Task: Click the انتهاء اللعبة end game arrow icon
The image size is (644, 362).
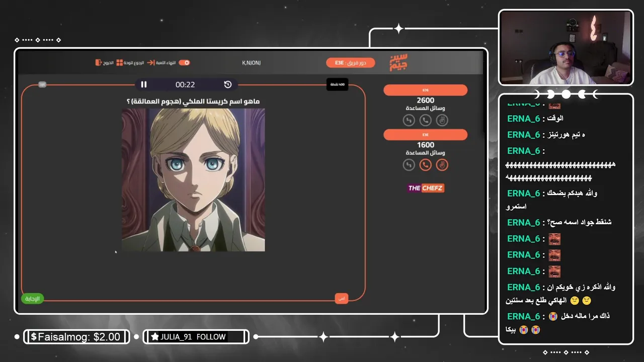Action: coord(150,62)
